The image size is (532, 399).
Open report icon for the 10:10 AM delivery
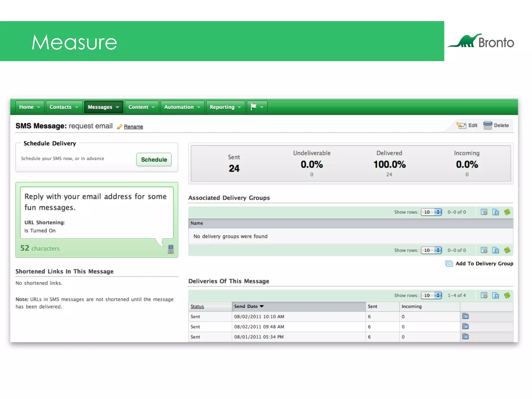click(x=465, y=316)
